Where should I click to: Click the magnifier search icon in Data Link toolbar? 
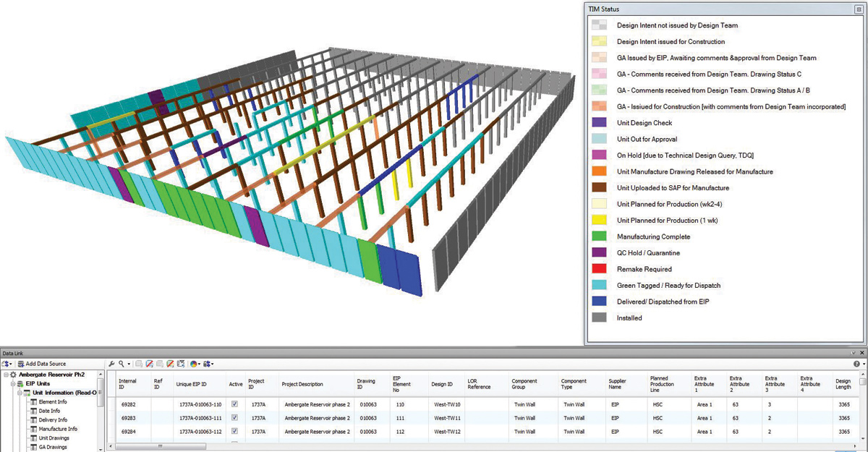tap(121, 363)
